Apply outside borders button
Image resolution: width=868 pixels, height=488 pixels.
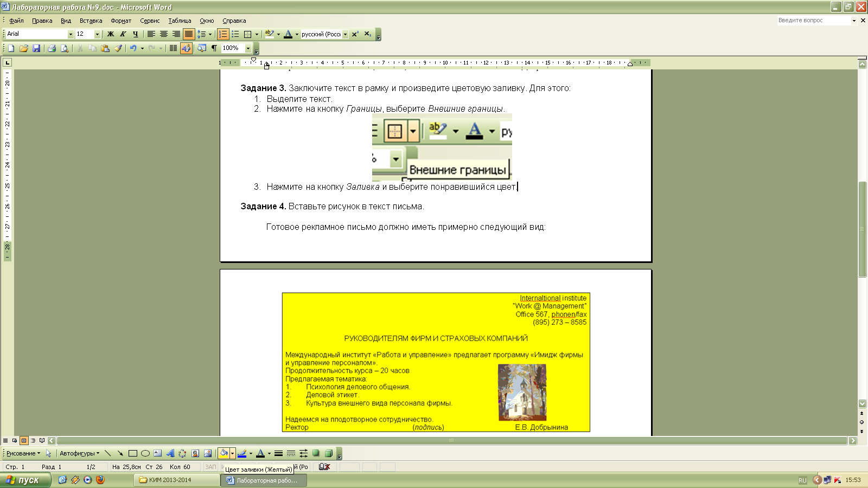point(248,34)
